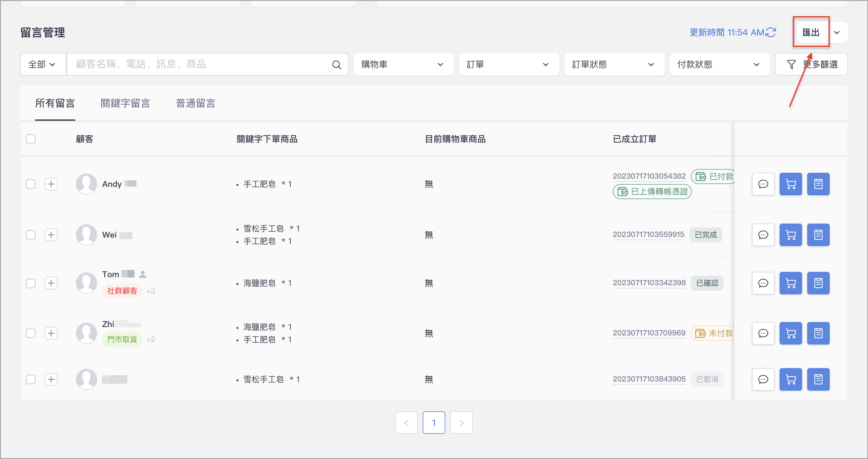
Task: Toggle the select-all checkbox in table header
Action: pos(31,139)
